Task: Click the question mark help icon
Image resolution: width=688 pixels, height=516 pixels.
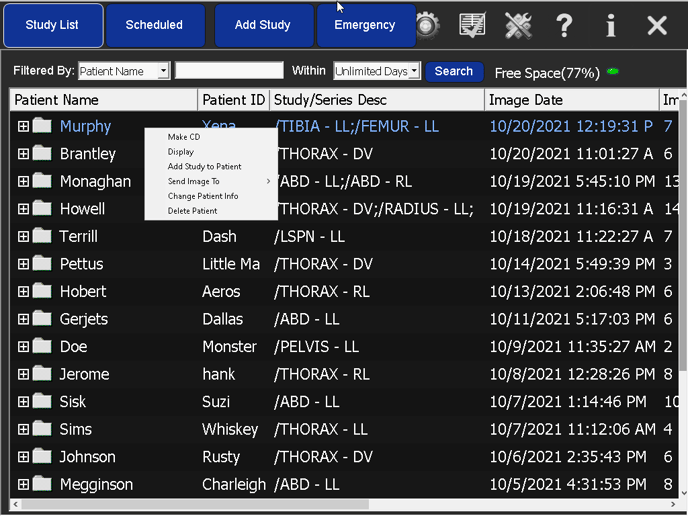Action: [x=564, y=25]
